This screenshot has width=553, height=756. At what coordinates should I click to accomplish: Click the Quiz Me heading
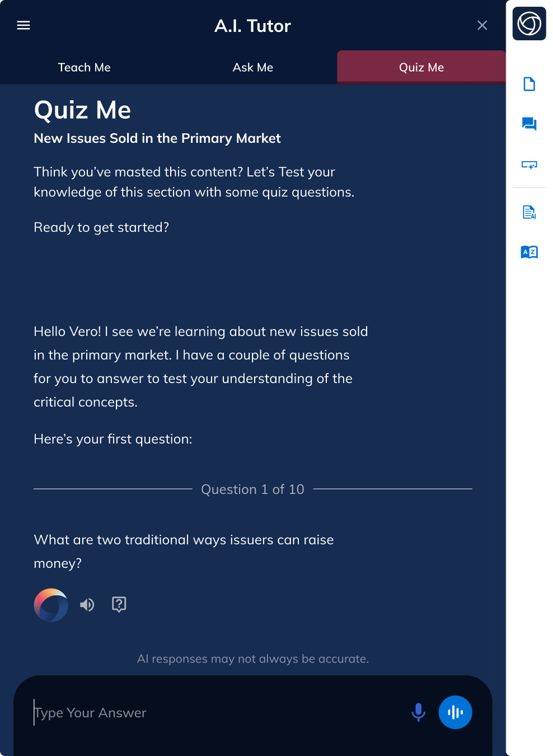[x=82, y=110]
